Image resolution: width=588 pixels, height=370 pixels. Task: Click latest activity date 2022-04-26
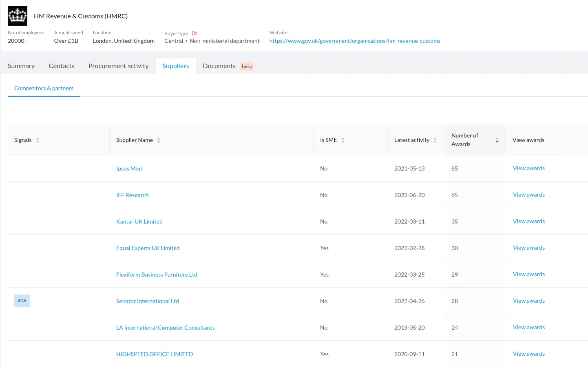pyautogui.click(x=409, y=301)
